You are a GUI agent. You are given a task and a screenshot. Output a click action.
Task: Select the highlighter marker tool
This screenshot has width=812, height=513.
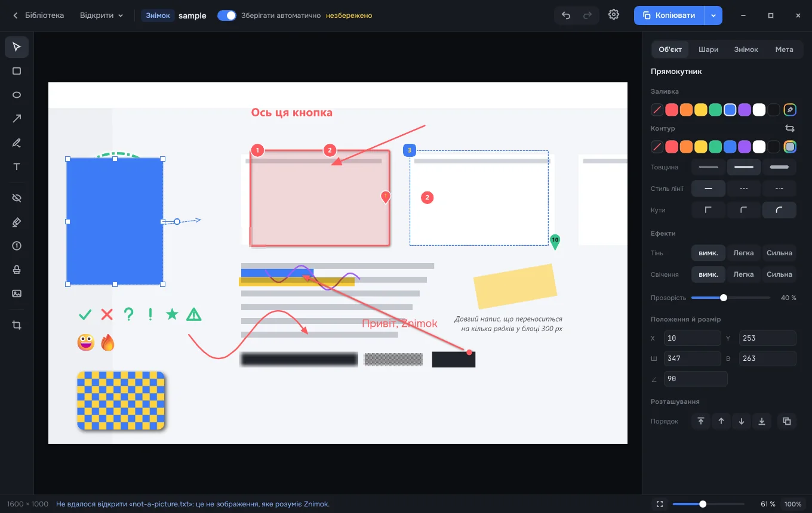click(17, 222)
